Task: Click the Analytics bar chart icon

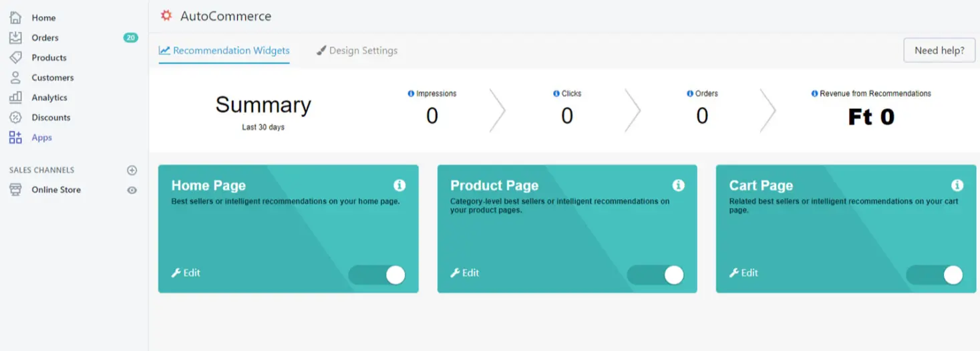Action: (15, 98)
